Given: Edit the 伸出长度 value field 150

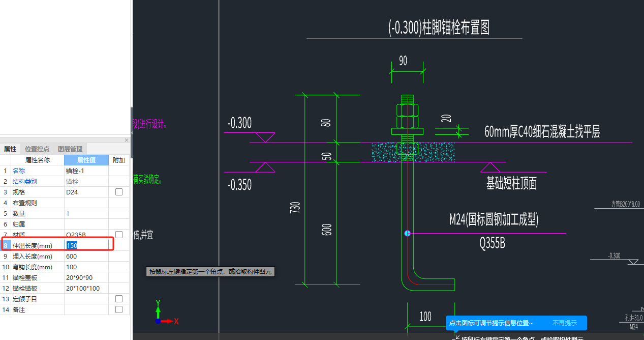Looking at the screenshot, I should [x=86, y=245].
